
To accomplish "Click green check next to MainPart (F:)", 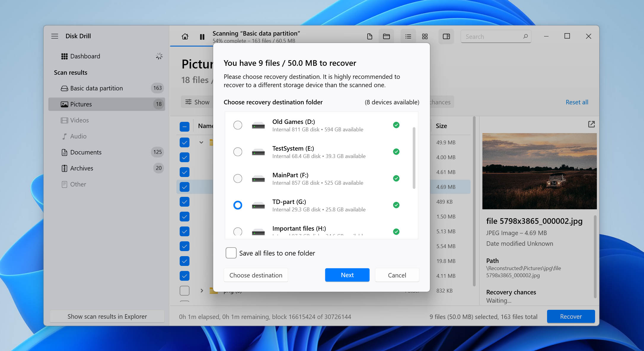I will click(396, 178).
